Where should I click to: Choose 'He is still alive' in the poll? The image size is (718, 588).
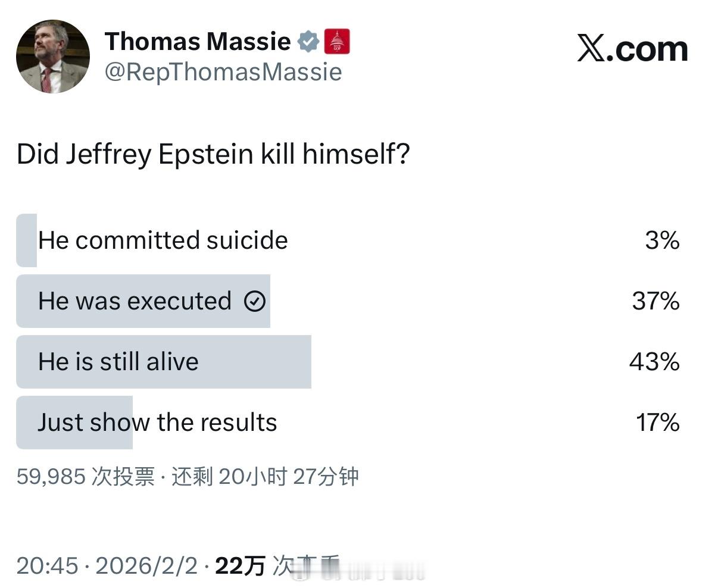(119, 361)
